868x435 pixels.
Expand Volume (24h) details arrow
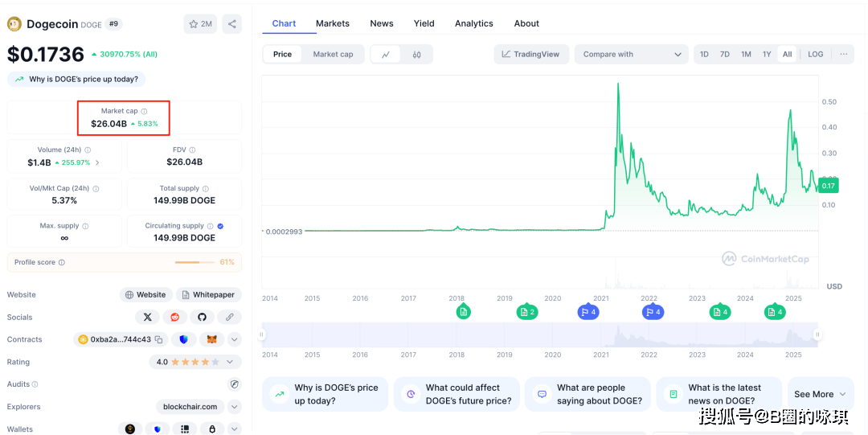pyautogui.click(x=97, y=163)
